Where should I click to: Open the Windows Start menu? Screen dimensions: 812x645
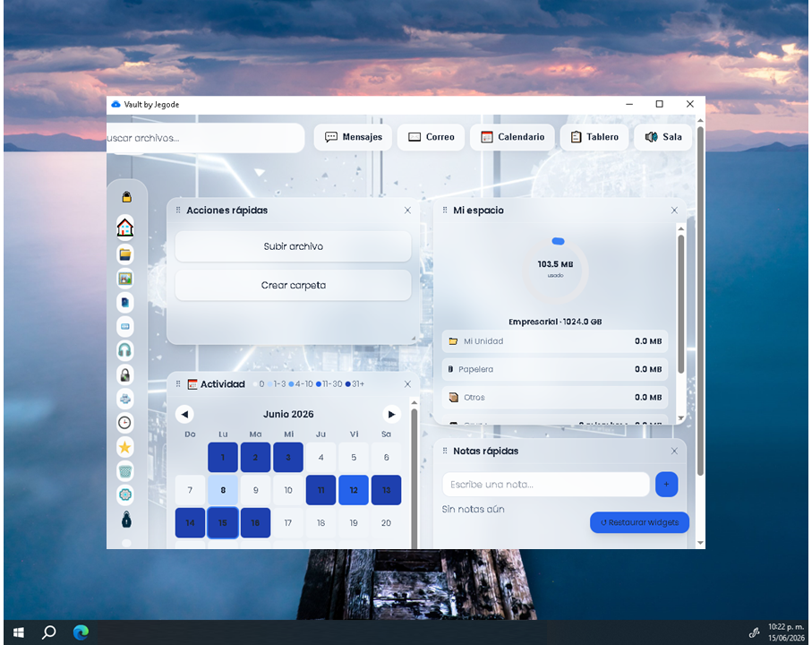(x=19, y=632)
